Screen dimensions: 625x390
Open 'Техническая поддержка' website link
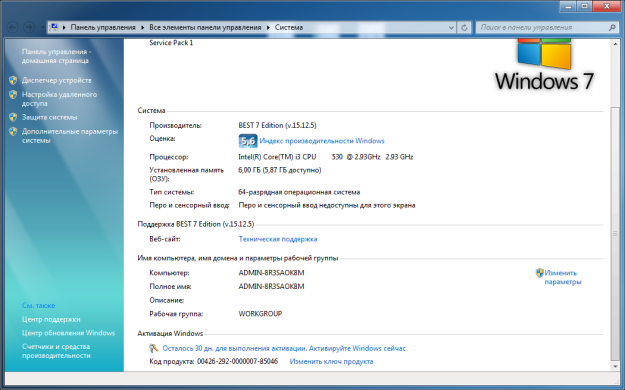278,239
